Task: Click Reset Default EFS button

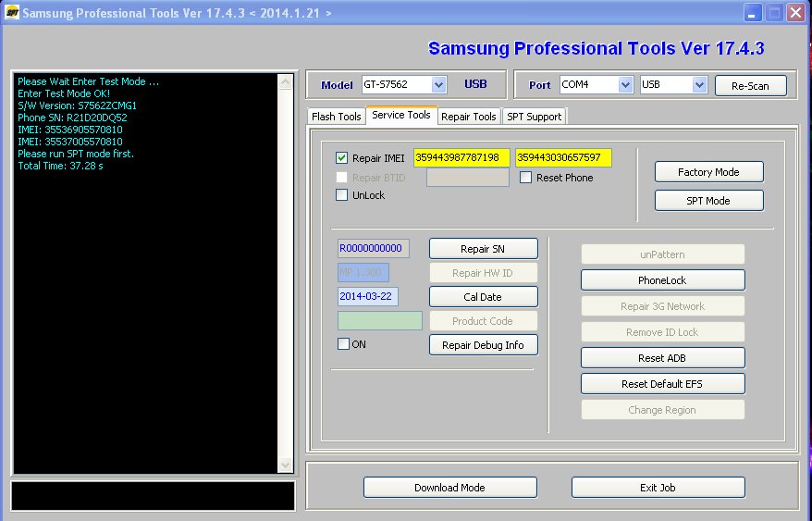Action: click(x=662, y=384)
